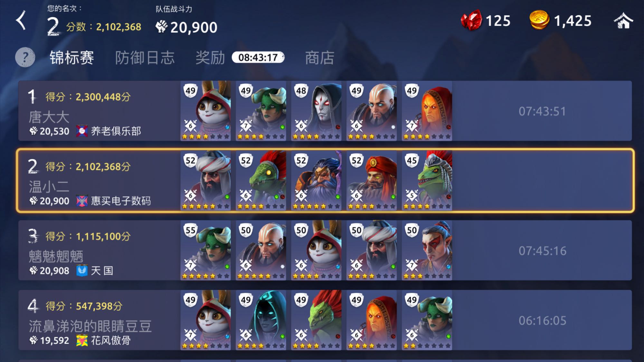Viewport: 644px width, 362px height.
Task: Tap 天国 guild shield icon
Action: point(82,271)
